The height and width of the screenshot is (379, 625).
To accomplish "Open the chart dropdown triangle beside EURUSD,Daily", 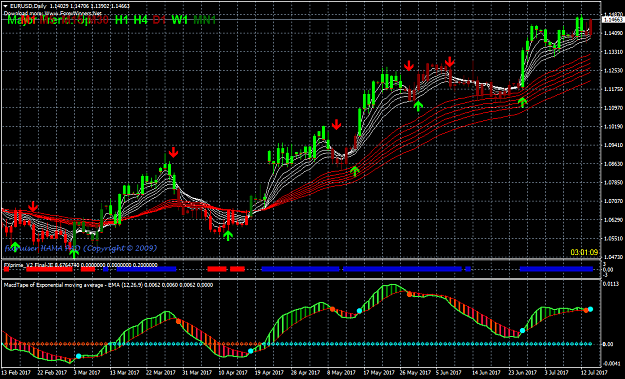I will pos(6,6).
